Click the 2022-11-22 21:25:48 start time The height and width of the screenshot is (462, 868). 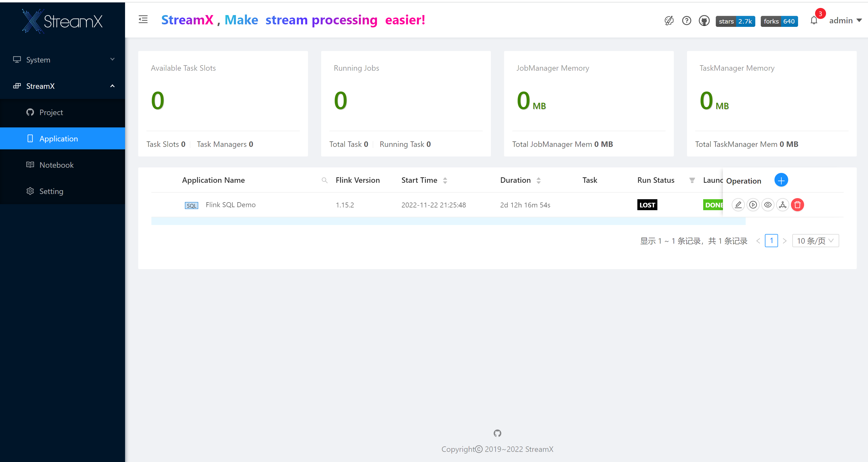(x=433, y=205)
